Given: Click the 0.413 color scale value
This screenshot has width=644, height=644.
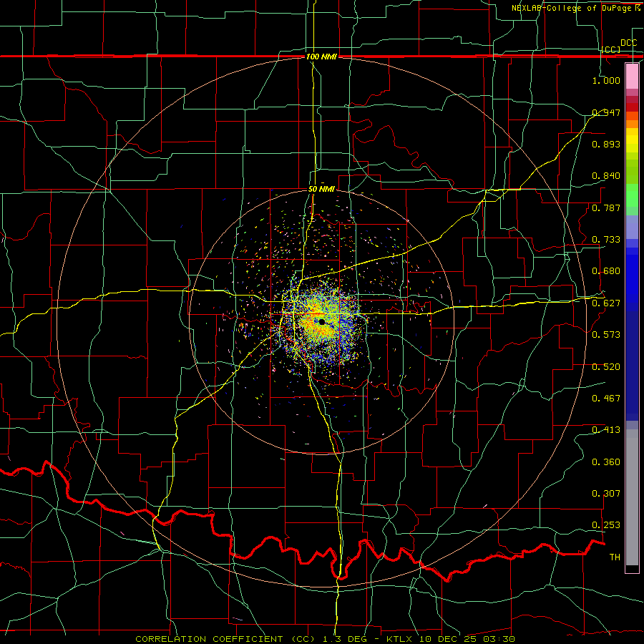Looking at the screenshot, I should click(606, 430).
